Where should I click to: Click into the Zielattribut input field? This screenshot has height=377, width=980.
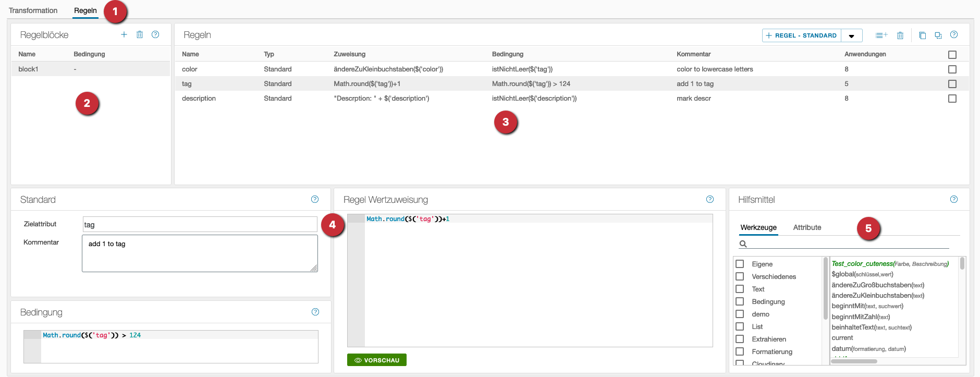200,225
